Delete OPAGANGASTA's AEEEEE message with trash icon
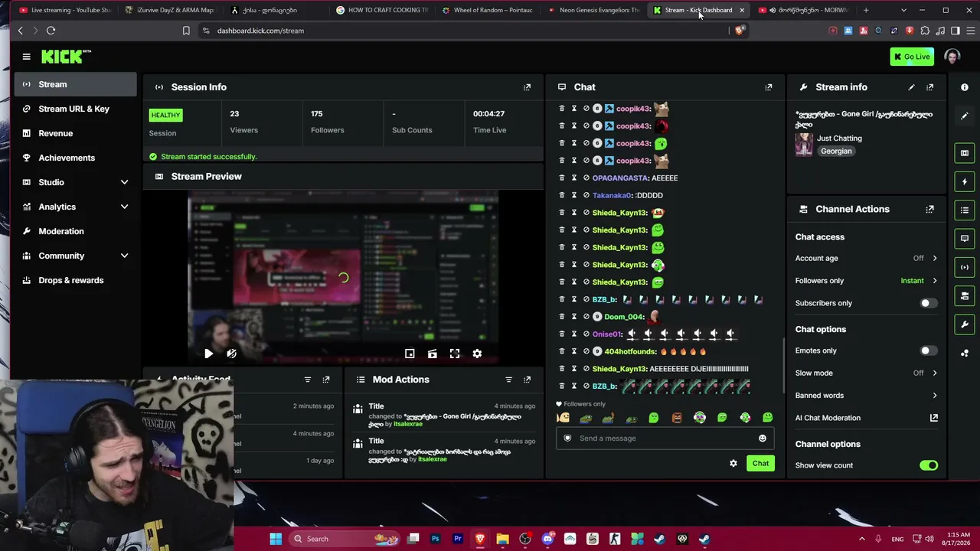The width and height of the screenshot is (980, 551). (561, 178)
